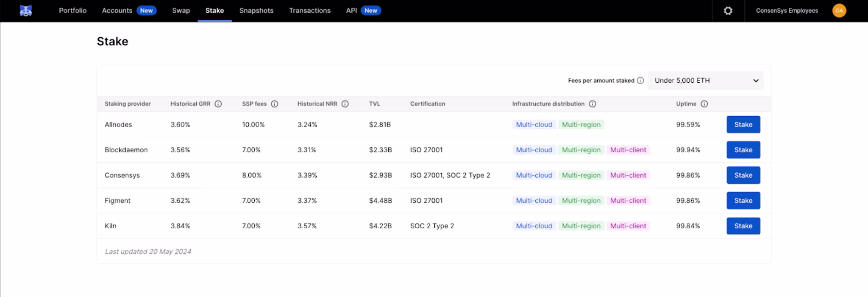This screenshot has width=868, height=297.
Task: Open the Snapshots tab
Action: point(256,11)
